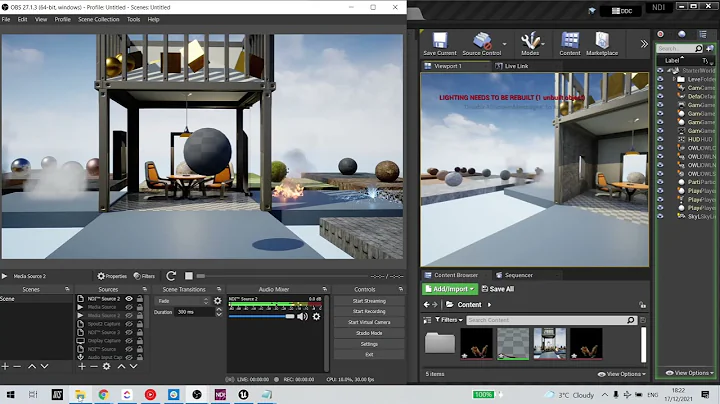Image resolution: width=720 pixels, height=404 pixels.
Task: Add a new scene with plus icon
Action: (5, 366)
